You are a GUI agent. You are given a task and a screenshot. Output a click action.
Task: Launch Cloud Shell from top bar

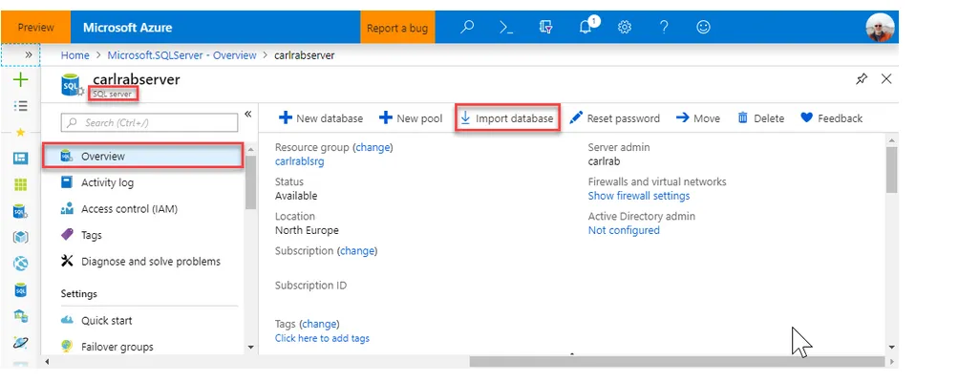pyautogui.click(x=507, y=28)
